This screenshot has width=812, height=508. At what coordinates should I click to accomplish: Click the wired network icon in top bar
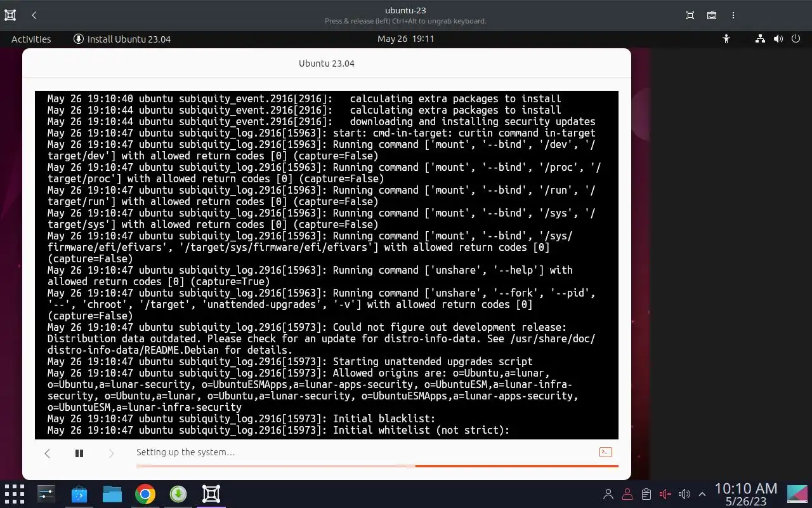click(x=760, y=39)
